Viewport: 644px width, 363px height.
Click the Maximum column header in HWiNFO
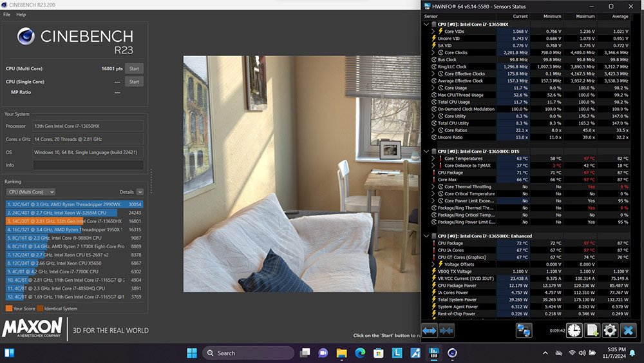point(580,17)
